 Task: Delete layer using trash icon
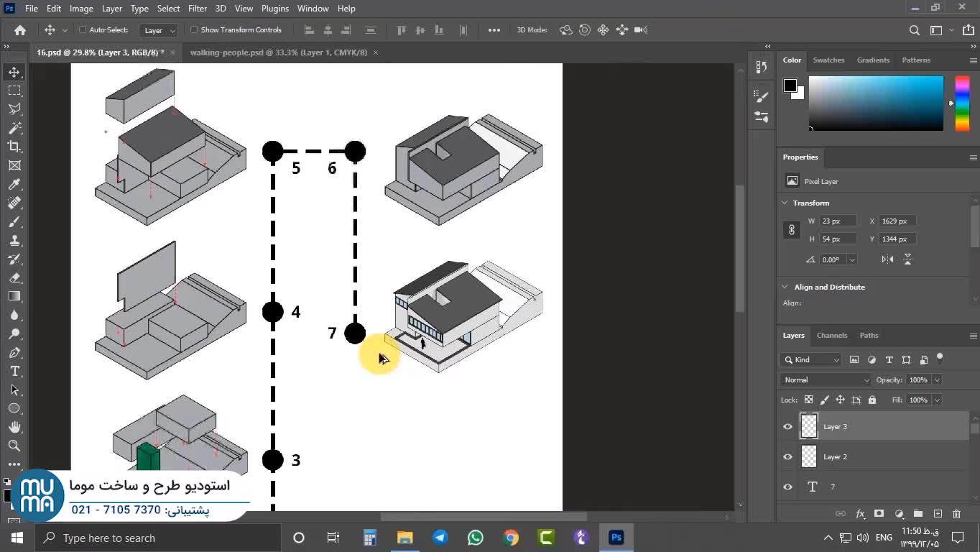956,514
